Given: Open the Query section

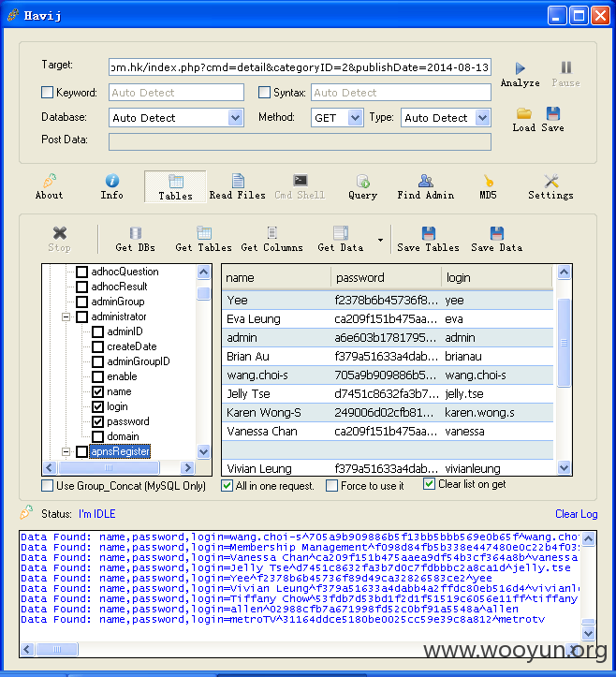Looking at the screenshot, I should (362, 186).
